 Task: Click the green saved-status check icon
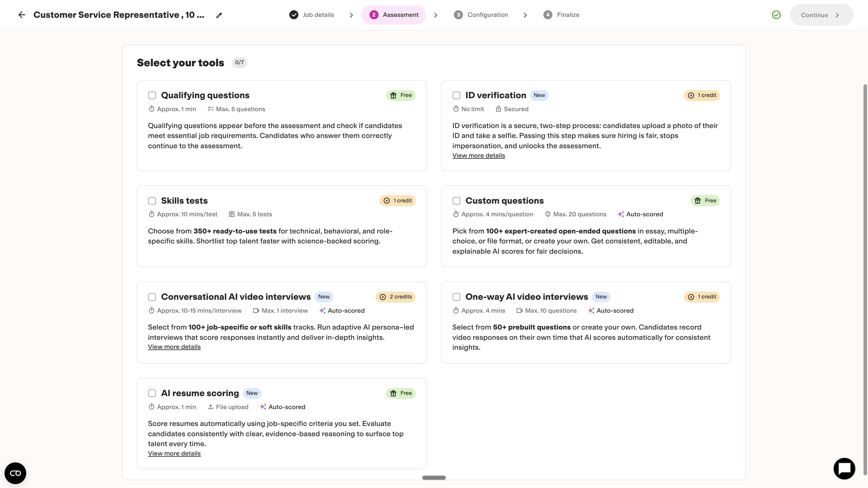click(776, 15)
